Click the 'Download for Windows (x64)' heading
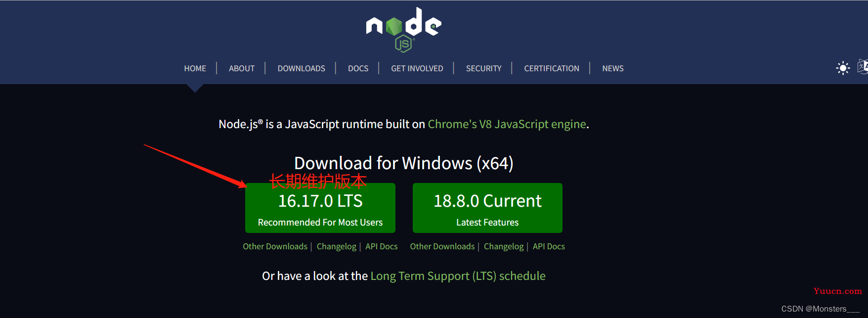 (x=404, y=163)
